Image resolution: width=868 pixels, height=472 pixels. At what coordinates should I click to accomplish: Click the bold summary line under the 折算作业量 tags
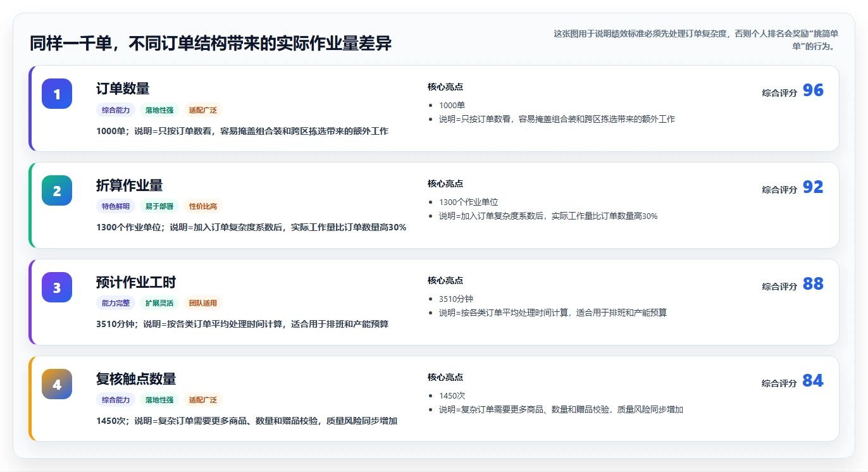pos(251,228)
